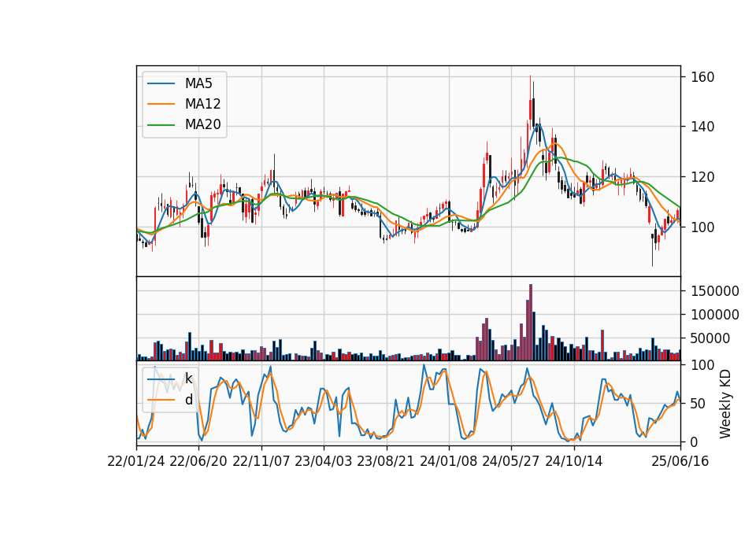Click the 24/10/14 date label
This screenshot has width=756, height=543.
coord(574,462)
